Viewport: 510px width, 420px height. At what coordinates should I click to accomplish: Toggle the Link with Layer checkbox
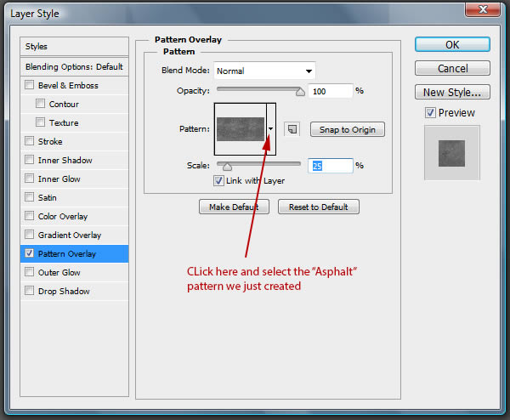click(218, 180)
